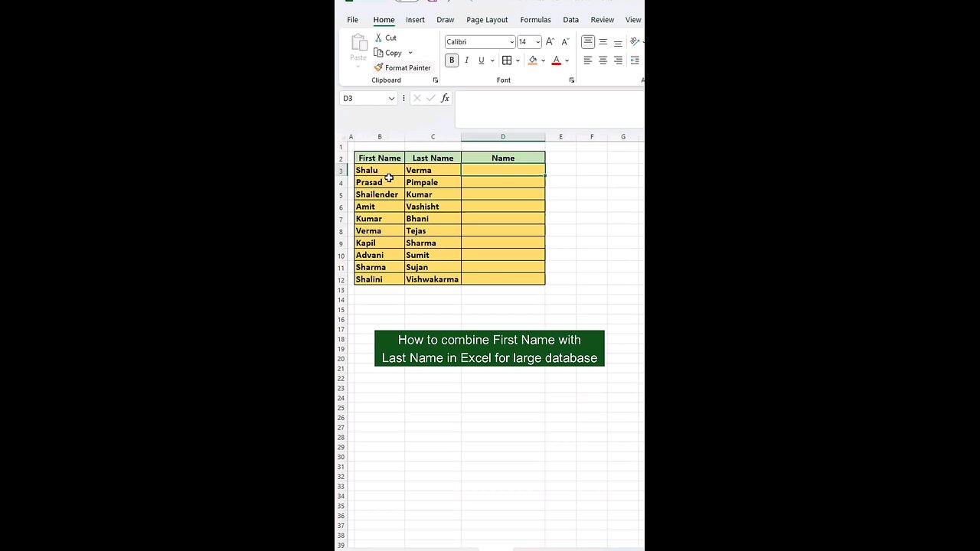The width and height of the screenshot is (980, 551).
Task: Select the cell containing Shailender
Action: tap(379, 194)
